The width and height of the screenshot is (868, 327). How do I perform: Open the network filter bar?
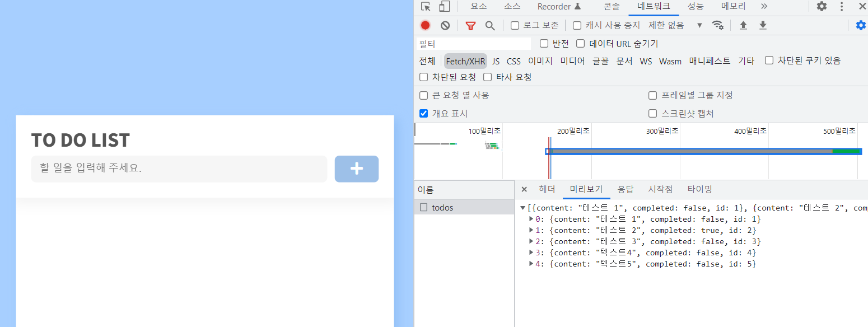470,25
